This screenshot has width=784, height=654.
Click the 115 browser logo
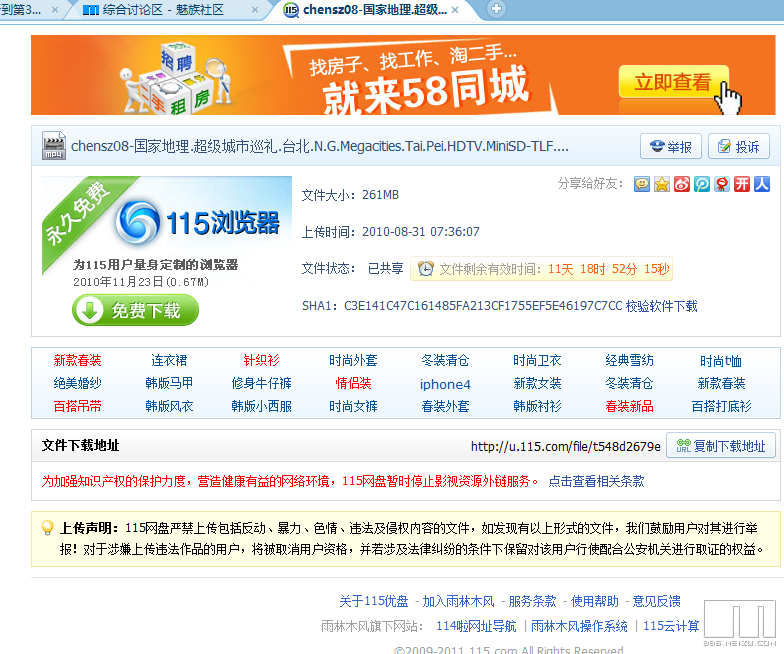click(138, 222)
